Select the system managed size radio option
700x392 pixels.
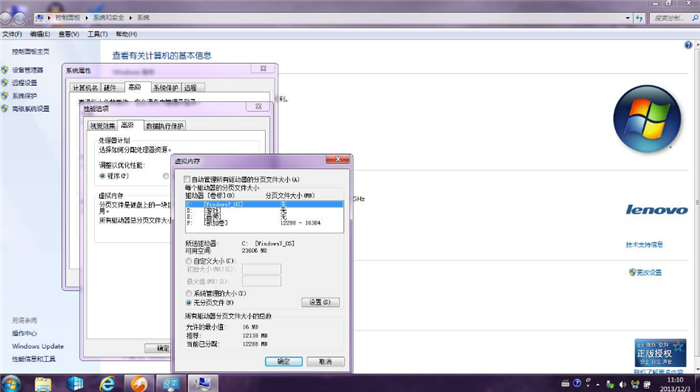[188, 293]
